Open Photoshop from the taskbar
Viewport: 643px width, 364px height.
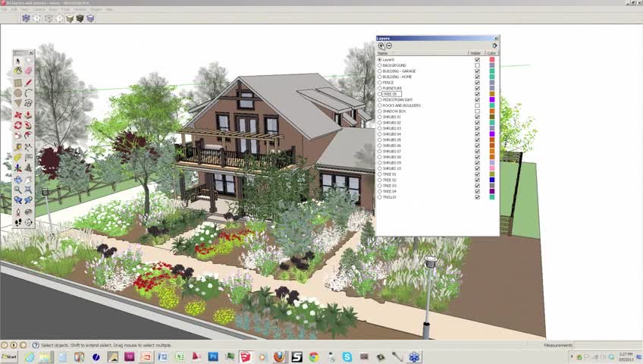(213, 356)
